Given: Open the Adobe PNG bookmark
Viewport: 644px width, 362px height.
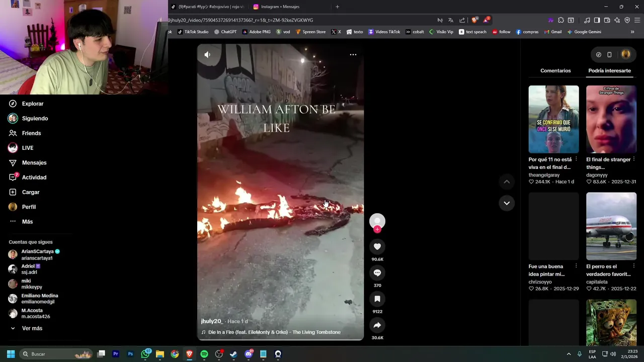Looking at the screenshot, I should 256,32.
